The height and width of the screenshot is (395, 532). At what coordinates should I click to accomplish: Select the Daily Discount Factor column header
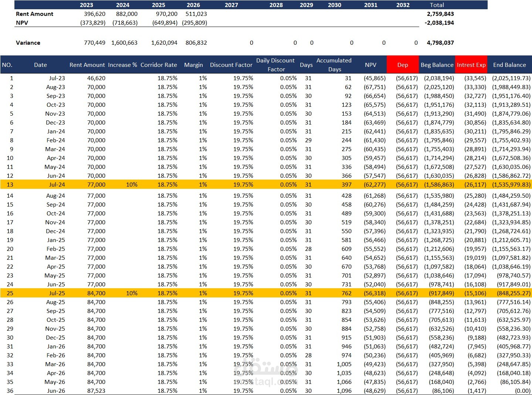pyautogui.click(x=275, y=65)
